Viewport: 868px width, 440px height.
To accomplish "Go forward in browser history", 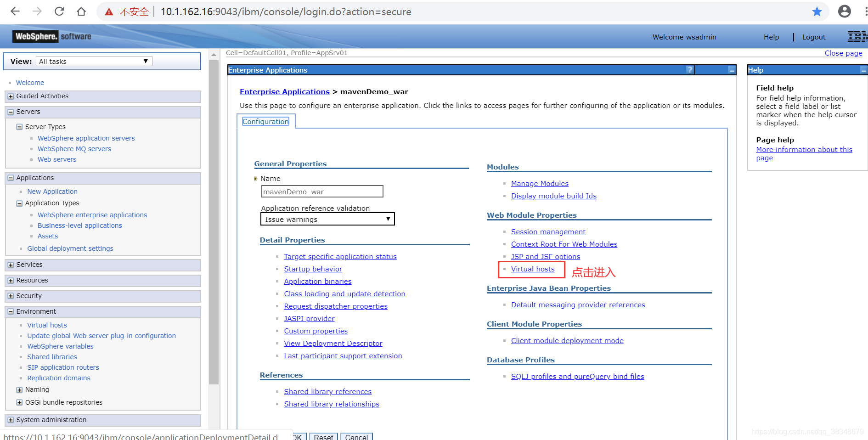I will (x=37, y=11).
